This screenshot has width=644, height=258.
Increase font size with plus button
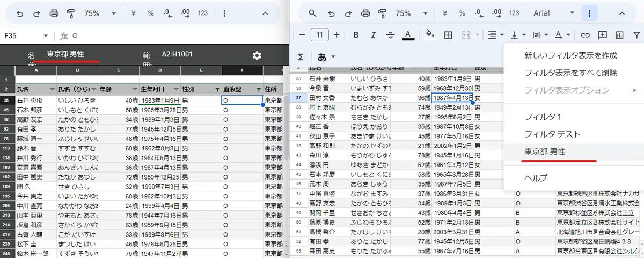336,35
